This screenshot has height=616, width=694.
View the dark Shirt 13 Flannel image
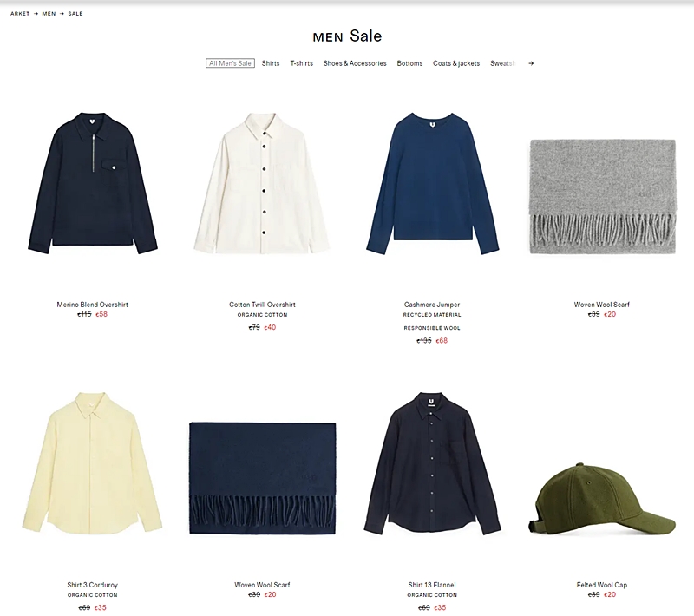432,463
